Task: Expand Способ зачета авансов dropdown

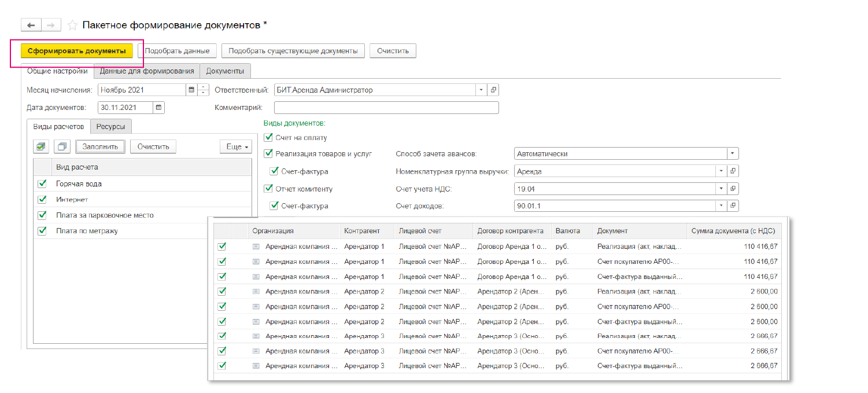Action: (x=733, y=154)
